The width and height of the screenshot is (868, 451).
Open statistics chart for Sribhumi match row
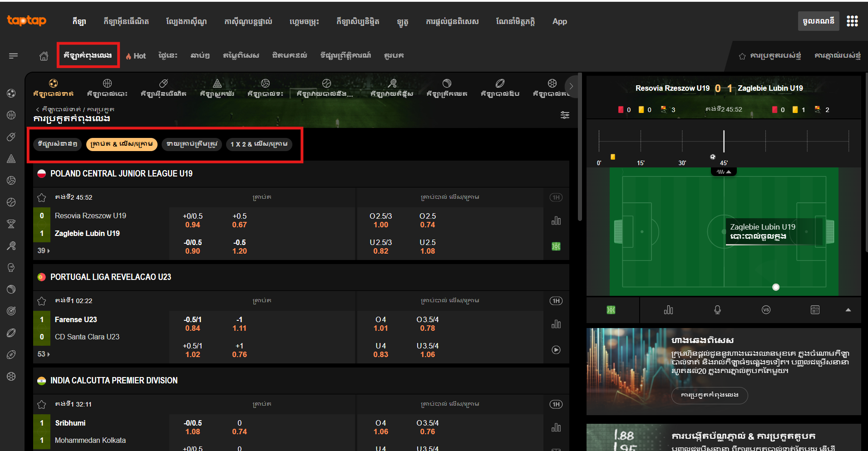click(x=556, y=427)
